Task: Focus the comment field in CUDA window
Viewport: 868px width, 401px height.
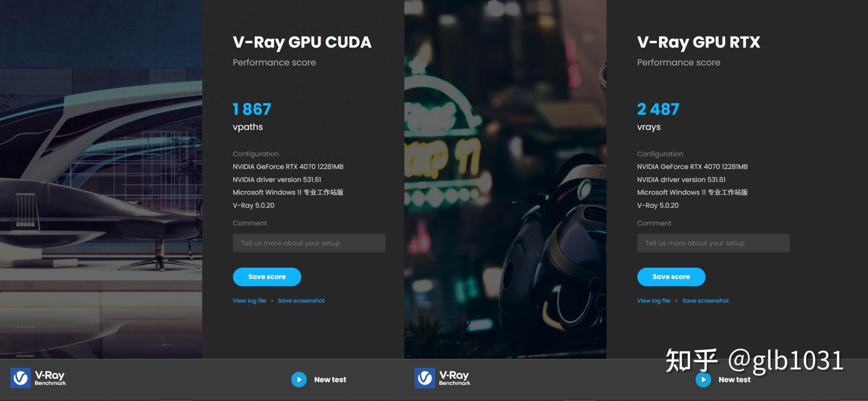Action: coord(309,243)
